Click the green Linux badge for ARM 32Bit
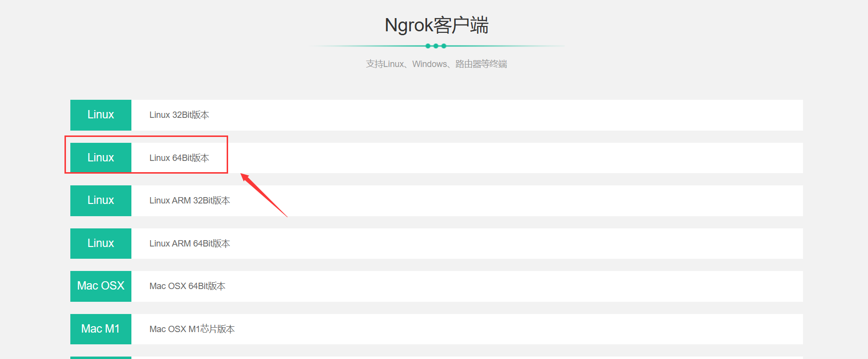 (x=101, y=201)
